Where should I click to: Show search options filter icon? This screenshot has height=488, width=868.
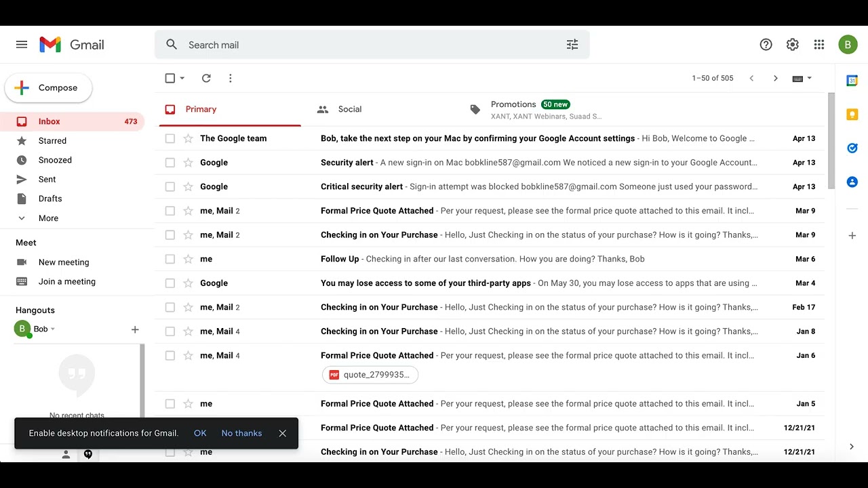click(572, 45)
